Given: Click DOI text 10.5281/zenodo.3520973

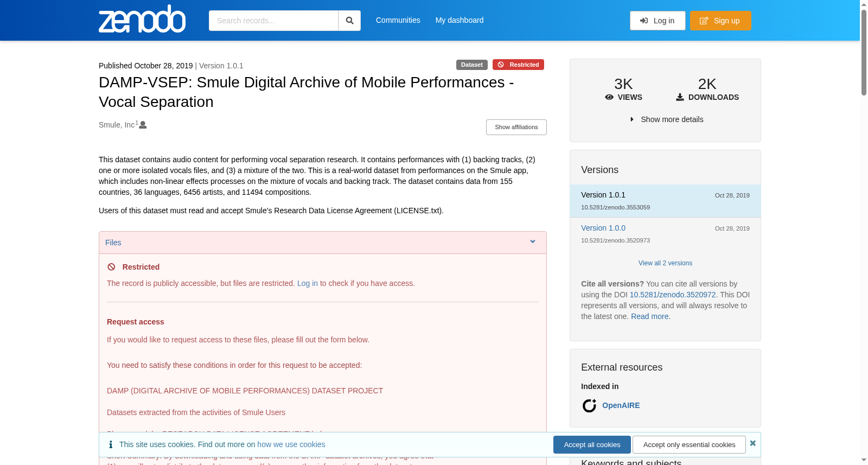Looking at the screenshot, I should [615, 240].
